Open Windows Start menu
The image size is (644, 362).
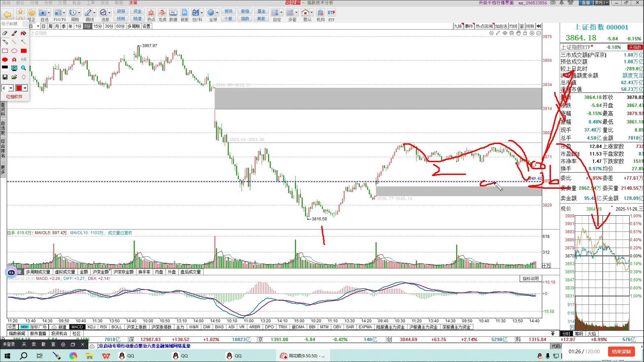(x=7, y=356)
